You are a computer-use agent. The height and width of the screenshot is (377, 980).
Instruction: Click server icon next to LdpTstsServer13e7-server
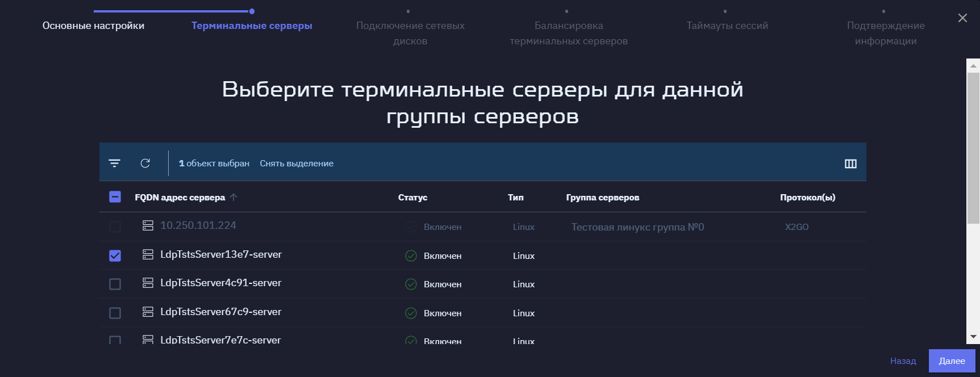point(148,254)
